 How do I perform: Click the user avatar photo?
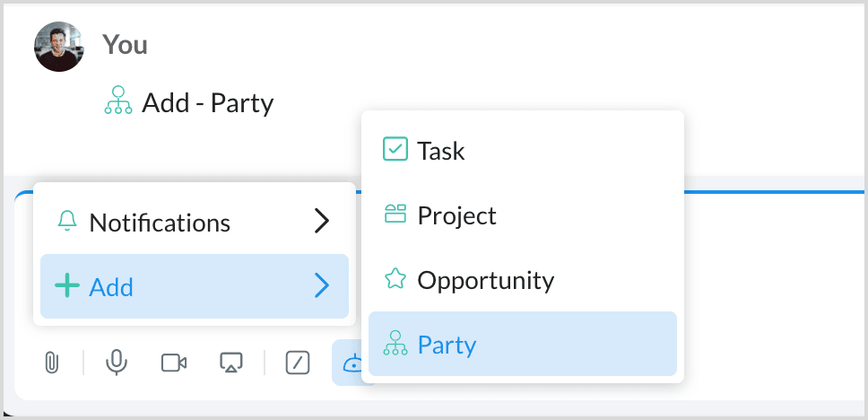tap(59, 47)
